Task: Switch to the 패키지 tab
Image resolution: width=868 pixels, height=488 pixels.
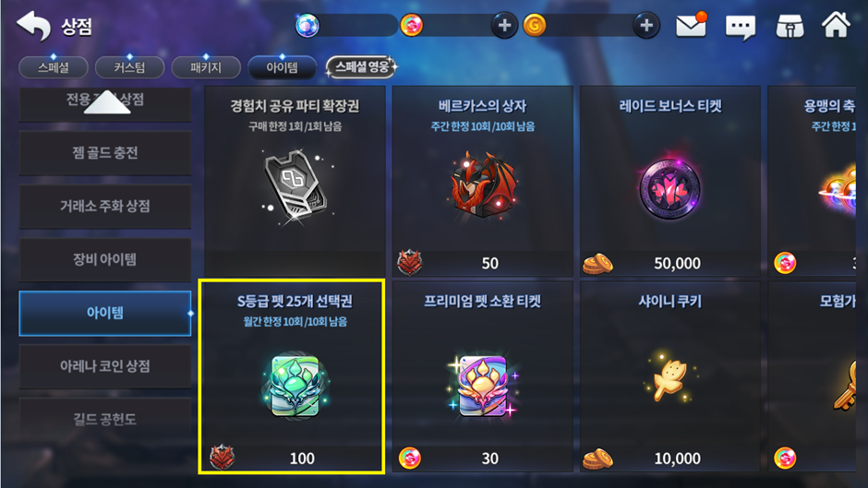Action: [x=206, y=67]
